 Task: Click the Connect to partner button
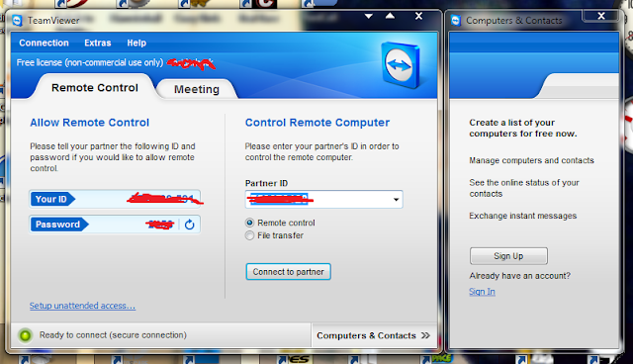tap(288, 272)
